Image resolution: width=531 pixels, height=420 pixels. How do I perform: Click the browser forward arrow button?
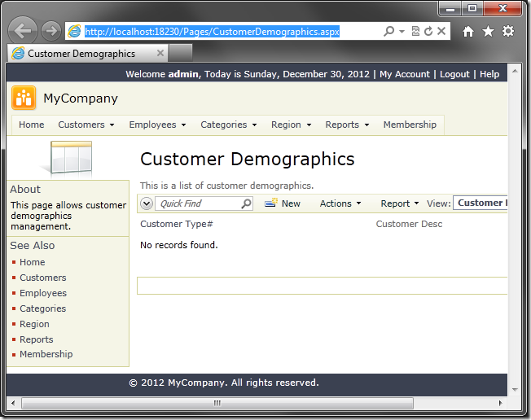tap(51, 31)
